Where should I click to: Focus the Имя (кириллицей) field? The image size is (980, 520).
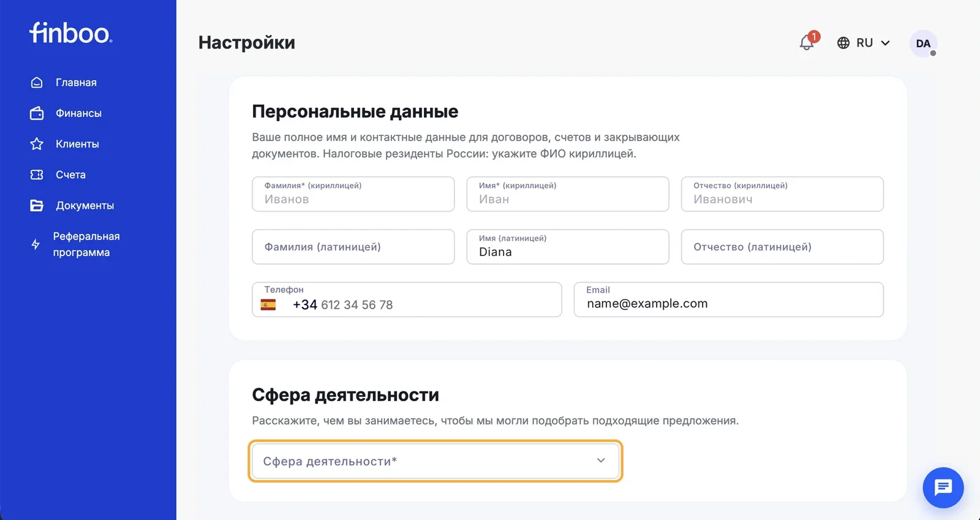click(x=568, y=194)
